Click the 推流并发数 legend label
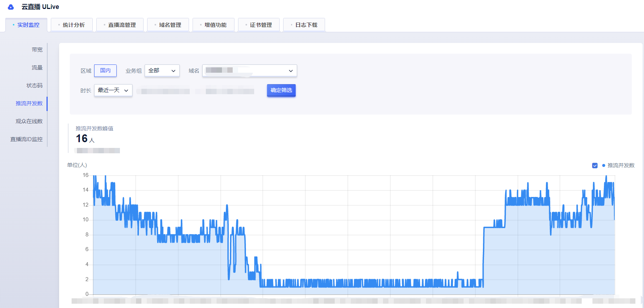644x308 pixels. 621,165
